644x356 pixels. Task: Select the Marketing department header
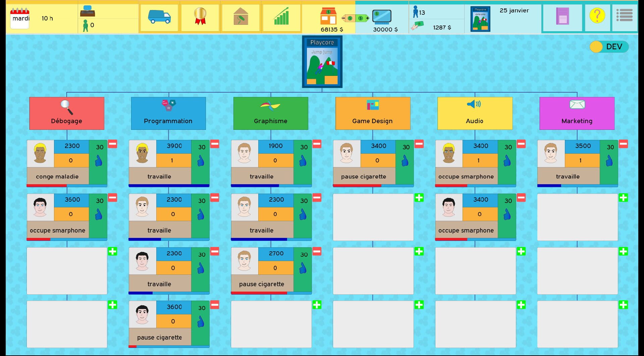pos(577,113)
